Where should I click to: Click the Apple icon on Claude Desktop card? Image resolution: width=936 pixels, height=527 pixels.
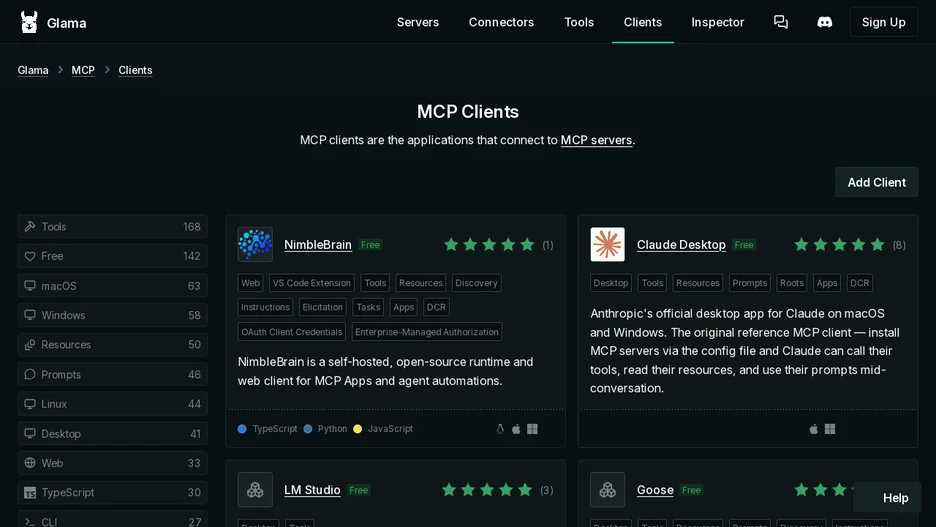814,429
